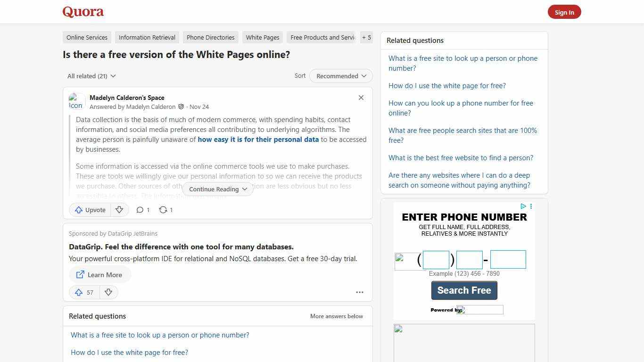The width and height of the screenshot is (644, 362).
Task: Click the Sign In button
Action: click(564, 12)
